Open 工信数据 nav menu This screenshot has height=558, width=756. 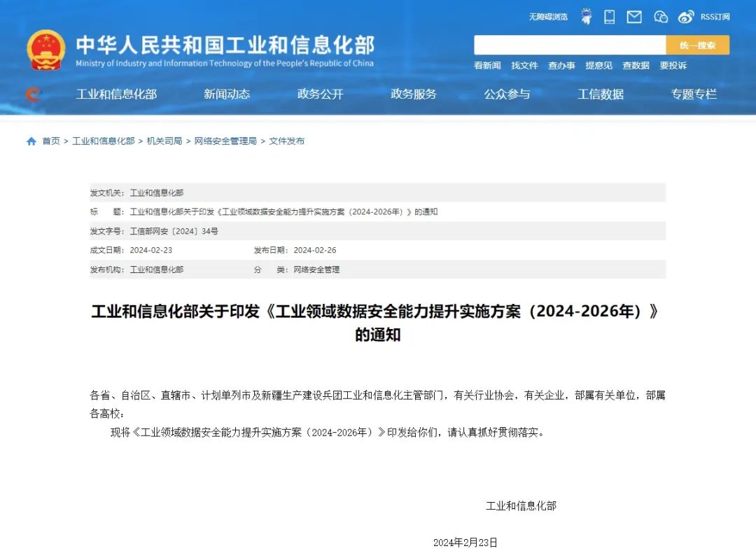click(x=601, y=94)
